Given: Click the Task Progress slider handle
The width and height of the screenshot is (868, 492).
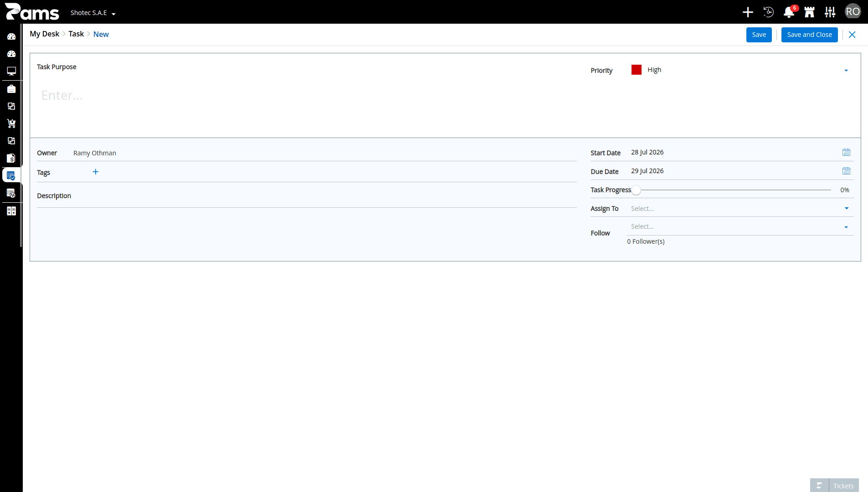Looking at the screenshot, I should (636, 190).
